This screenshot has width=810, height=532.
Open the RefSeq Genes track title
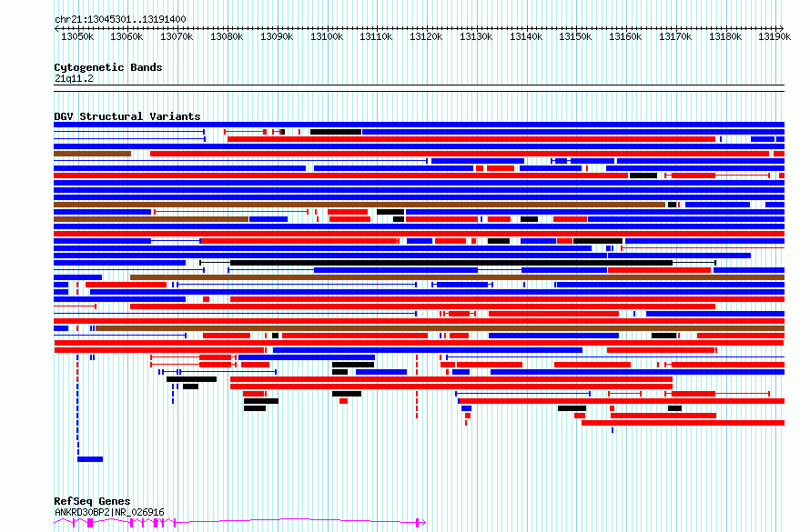tap(92, 501)
